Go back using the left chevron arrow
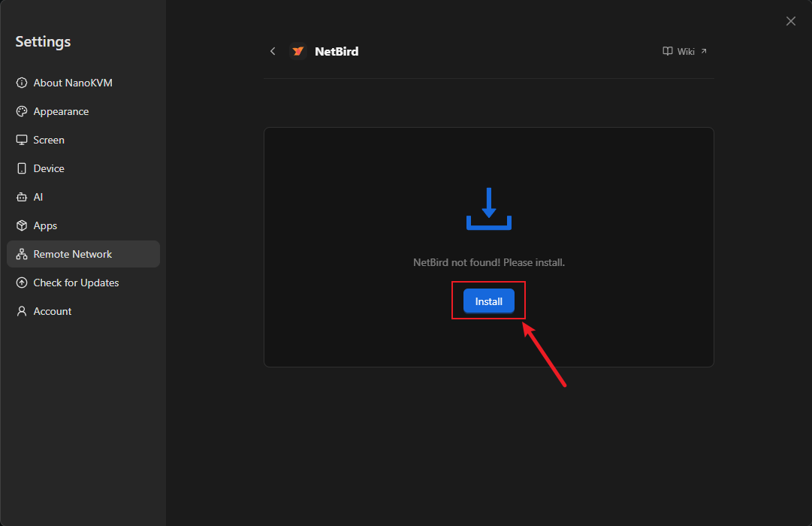The image size is (812, 526). [x=273, y=51]
